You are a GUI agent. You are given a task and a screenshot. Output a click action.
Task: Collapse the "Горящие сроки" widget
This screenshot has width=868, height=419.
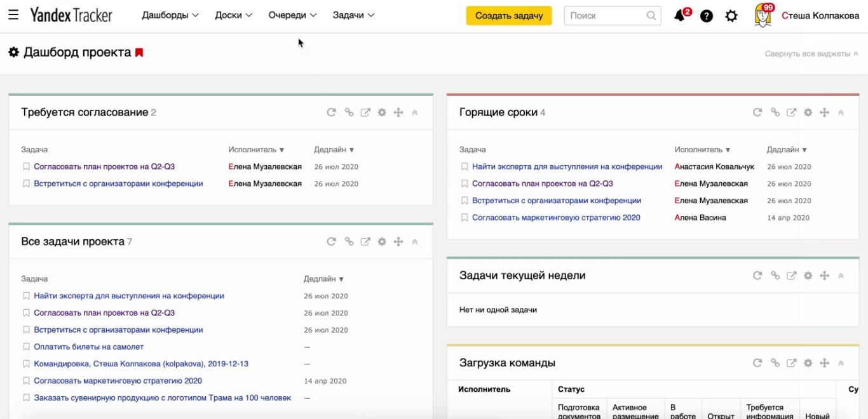point(840,112)
